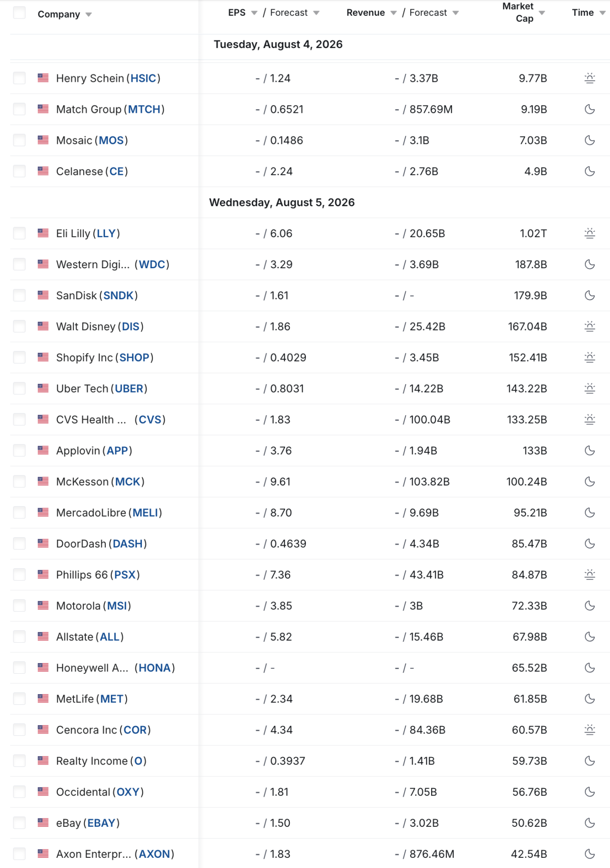Viewport: 610px width, 868px height.
Task: Click the sunrise time icon in Eli Lilly row
Action: 590,234
